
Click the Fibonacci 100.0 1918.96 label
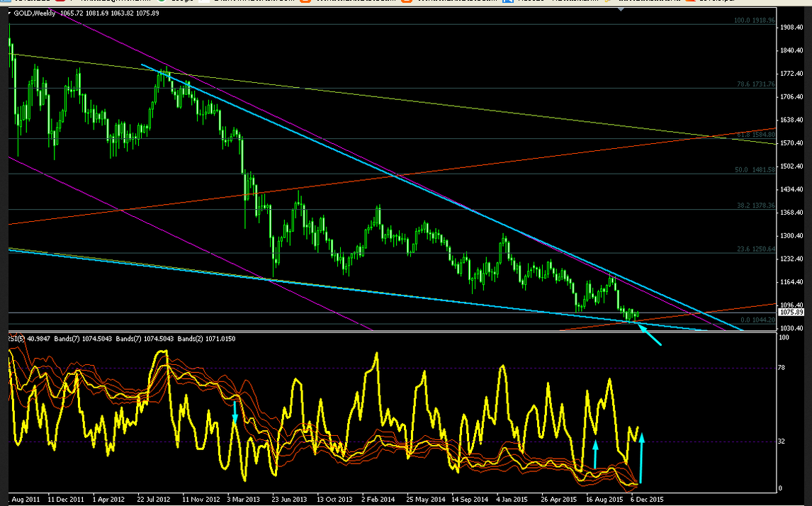[755, 21]
